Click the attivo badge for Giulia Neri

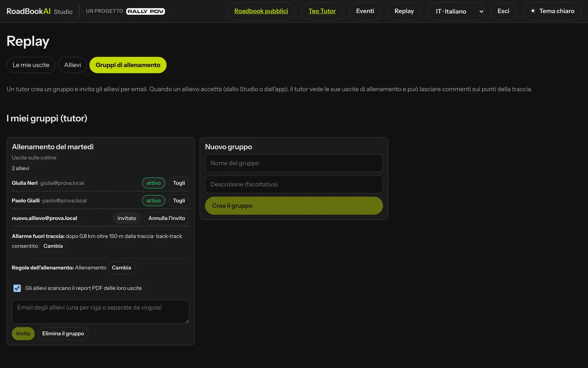[154, 183]
